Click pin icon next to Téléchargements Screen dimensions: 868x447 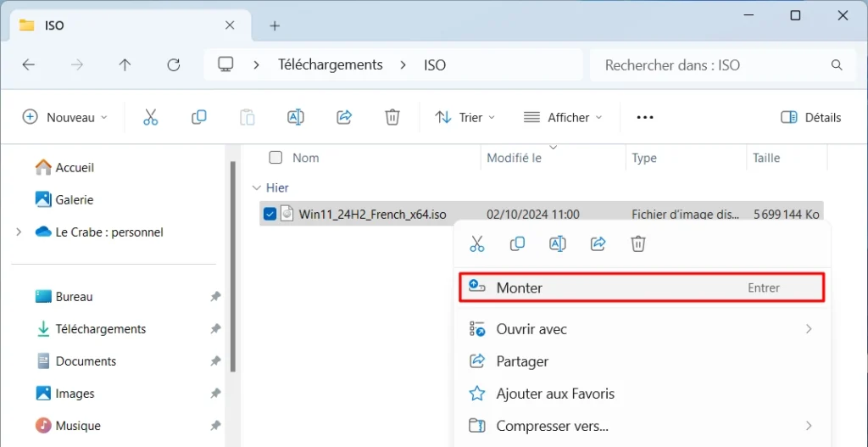(x=215, y=329)
